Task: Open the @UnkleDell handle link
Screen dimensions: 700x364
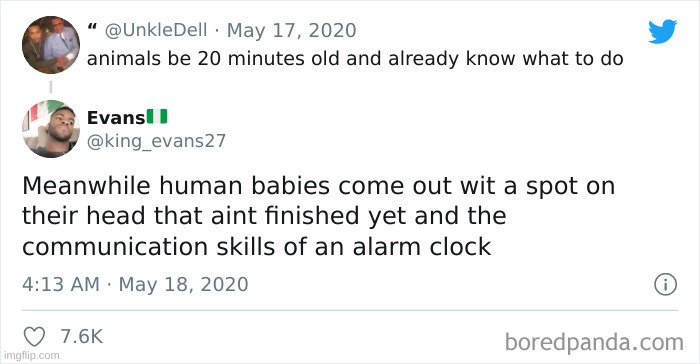Action: pos(156,30)
